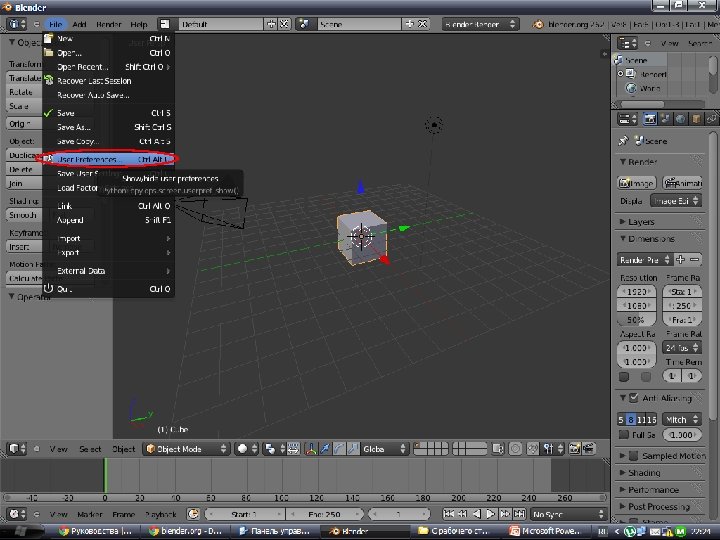Click the Scene name field in header

[x=359, y=24]
